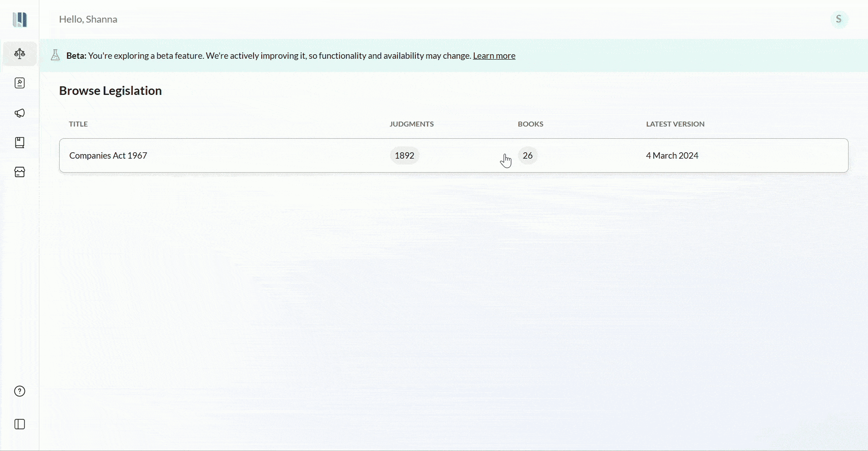The width and height of the screenshot is (868, 451).
Task: Click the Browse Legislation heading
Action: pos(111,91)
